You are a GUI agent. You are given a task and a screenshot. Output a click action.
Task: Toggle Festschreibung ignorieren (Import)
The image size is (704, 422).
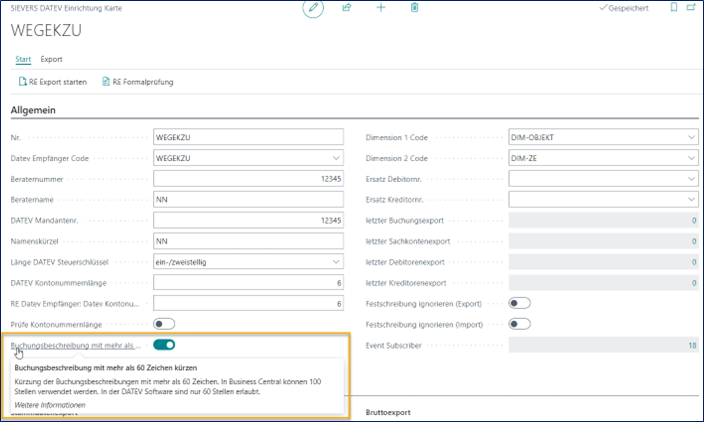(x=520, y=324)
